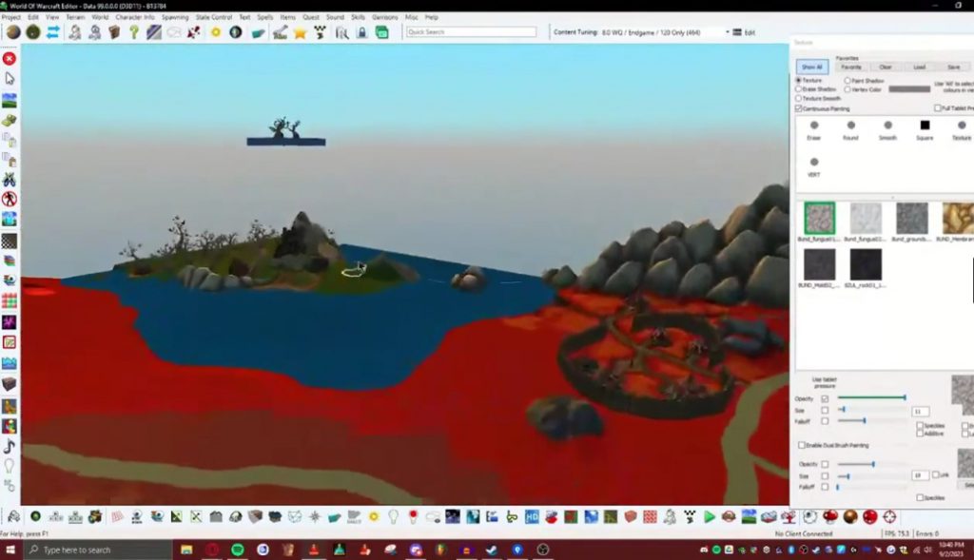The width and height of the screenshot is (974, 560).
Task: Click the Clear favorites button
Action: click(x=886, y=68)
